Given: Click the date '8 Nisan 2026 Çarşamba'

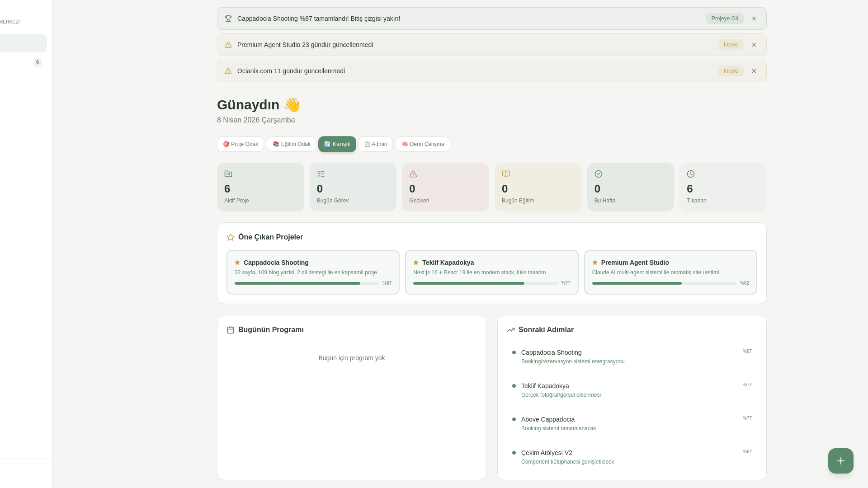Looking at the screenshot, I should [x=256, y=120].
